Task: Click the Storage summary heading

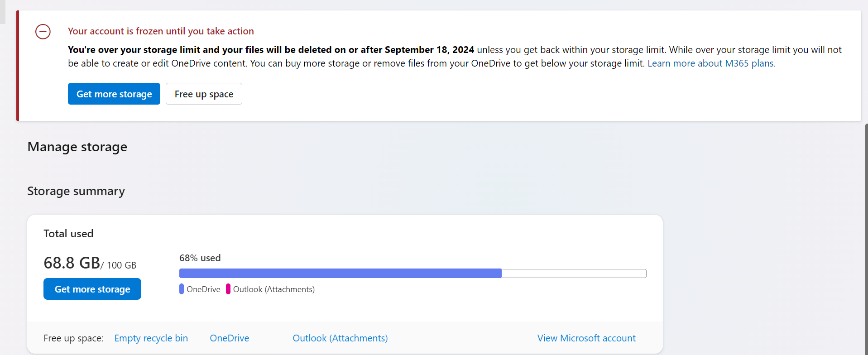Action: tap(76, 191)
